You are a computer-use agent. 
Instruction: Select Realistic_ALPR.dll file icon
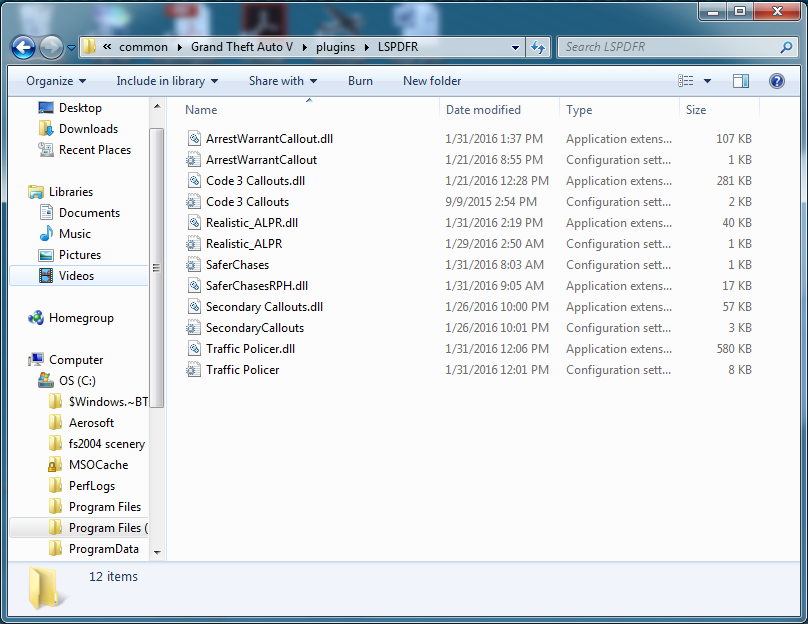pyautogui.click(x=194, y=223)
